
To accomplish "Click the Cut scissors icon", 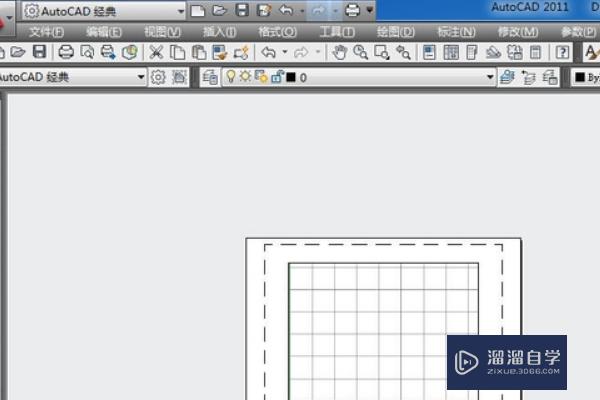I will (156, 52).
